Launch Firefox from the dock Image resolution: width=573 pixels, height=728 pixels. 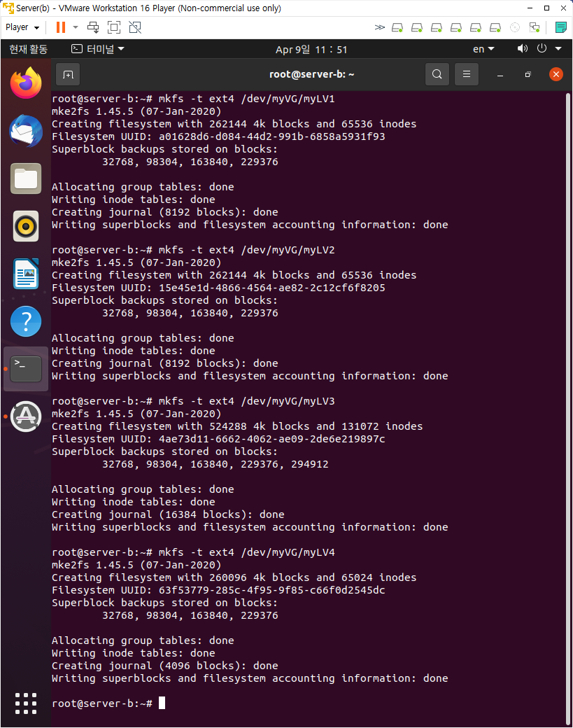coord(26,83)
